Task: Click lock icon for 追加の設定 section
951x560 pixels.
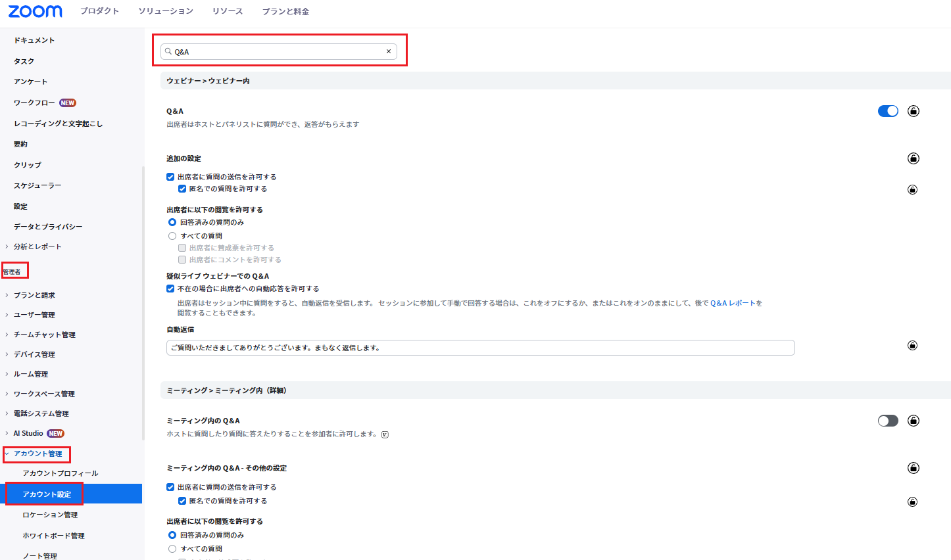Action: 914,158
